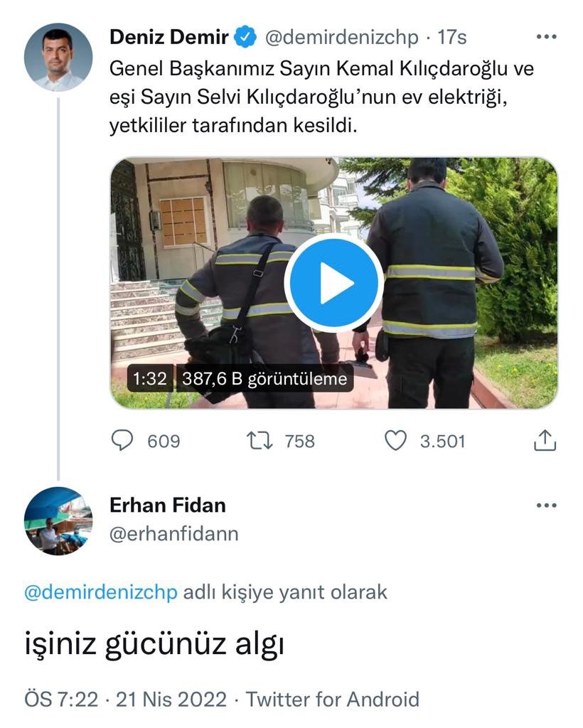Screen dimensions: 583x728
Task: Play the video in Deniz Demir's tweet
Action: [333, 283]
